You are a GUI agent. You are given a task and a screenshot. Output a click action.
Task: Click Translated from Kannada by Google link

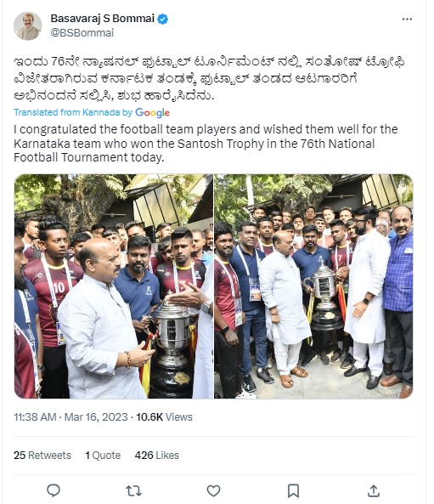[92, 112]
